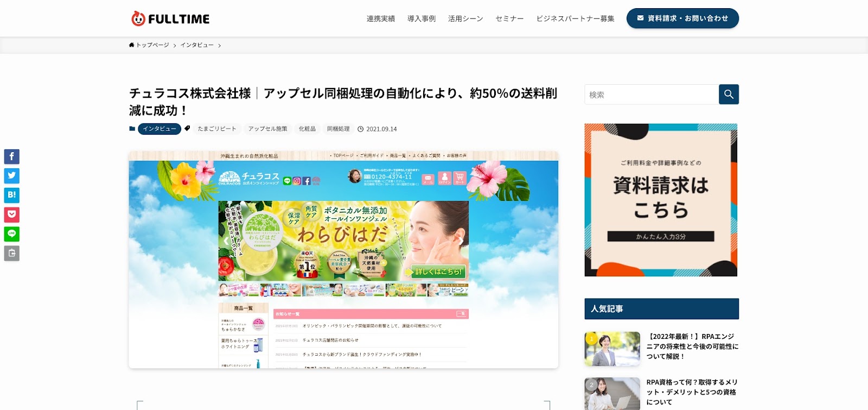Click the folder category icon
This screenshot has height=410, width=868.
(x=132, y=129)
